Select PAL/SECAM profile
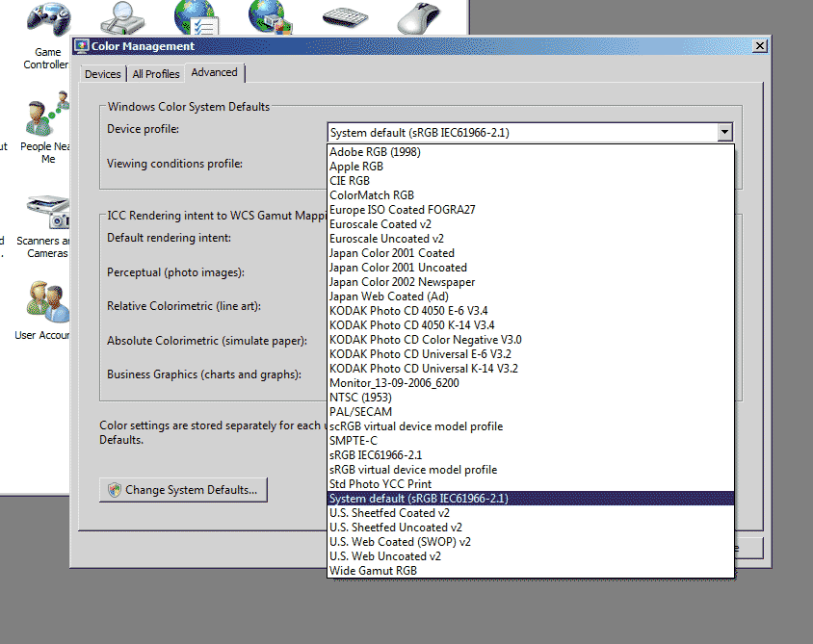This screenshot has height=644, width=813. click(531, 412)
